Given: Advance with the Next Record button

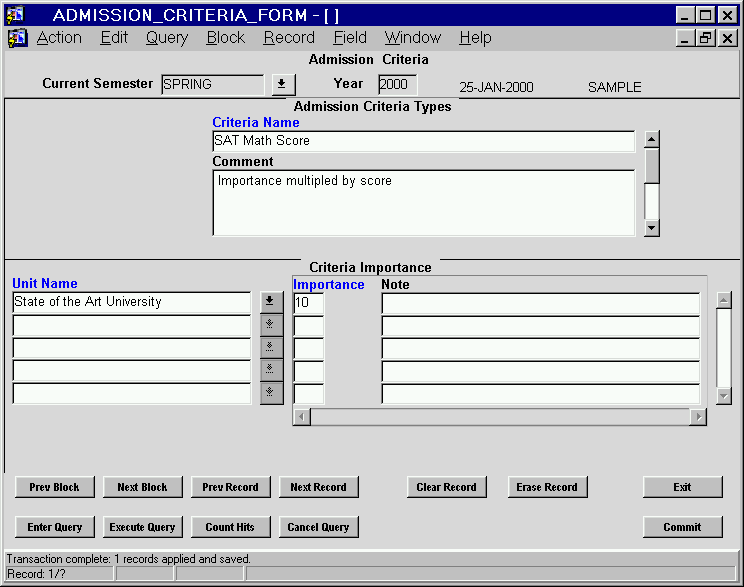Looking at the screenshot, I should point(318,487).
